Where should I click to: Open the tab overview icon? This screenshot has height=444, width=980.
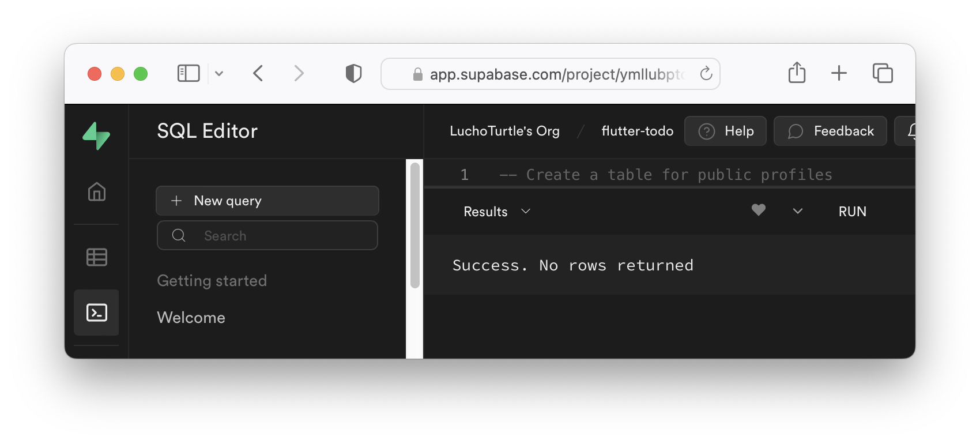[x=882, y=73]
